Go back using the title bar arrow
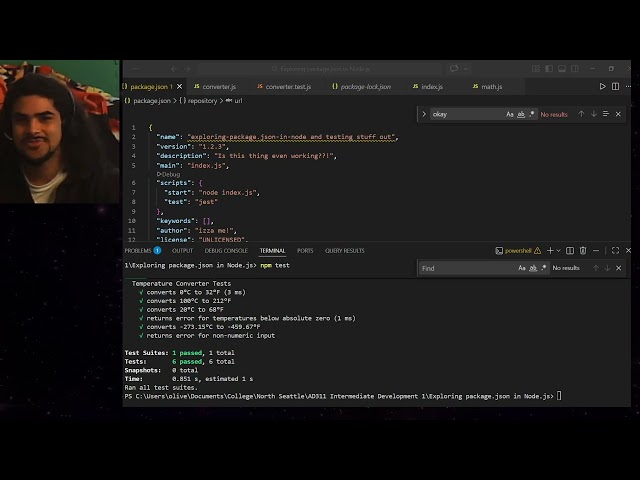640x480 pixels. [x=174, y=69]
